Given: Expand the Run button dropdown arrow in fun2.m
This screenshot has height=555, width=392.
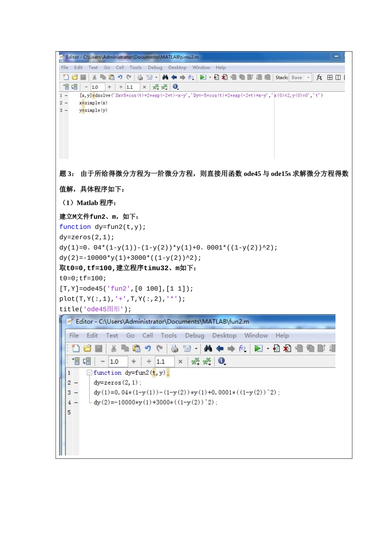Looking at the screenshot, I should tap(268, 349).
